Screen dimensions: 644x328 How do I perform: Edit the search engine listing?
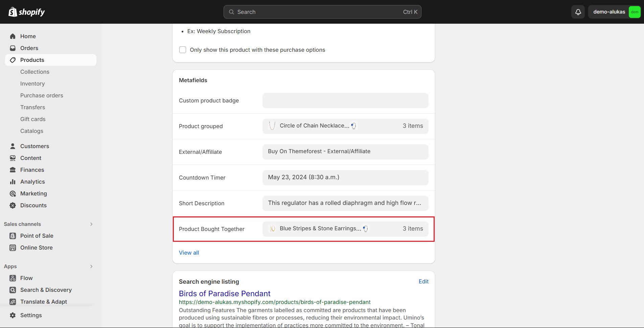point(423,281)
